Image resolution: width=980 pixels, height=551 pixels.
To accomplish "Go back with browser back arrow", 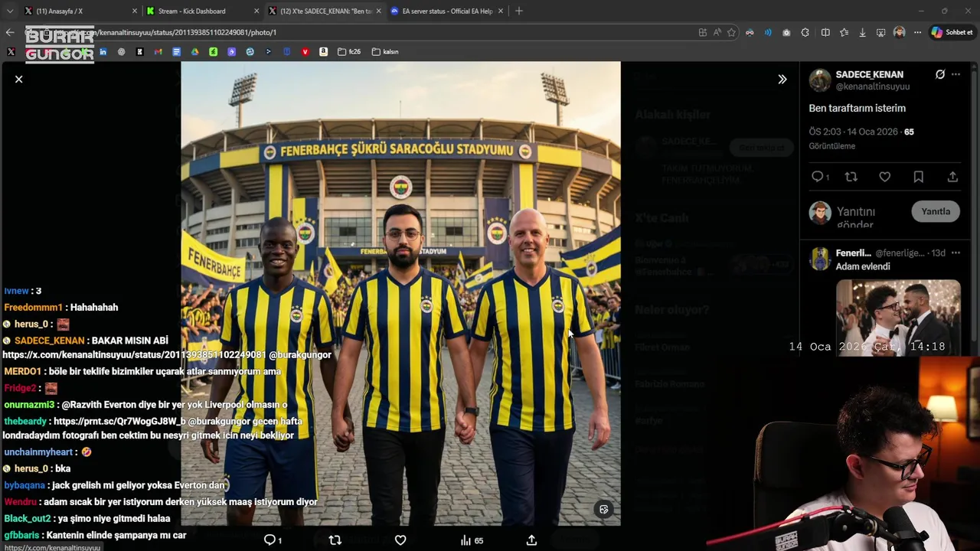I will (x=9, y=32).
